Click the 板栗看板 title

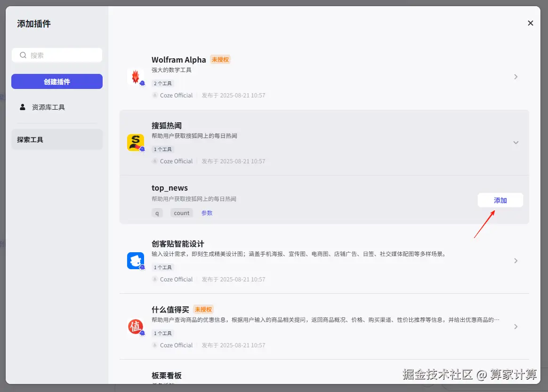coord(166,376)
